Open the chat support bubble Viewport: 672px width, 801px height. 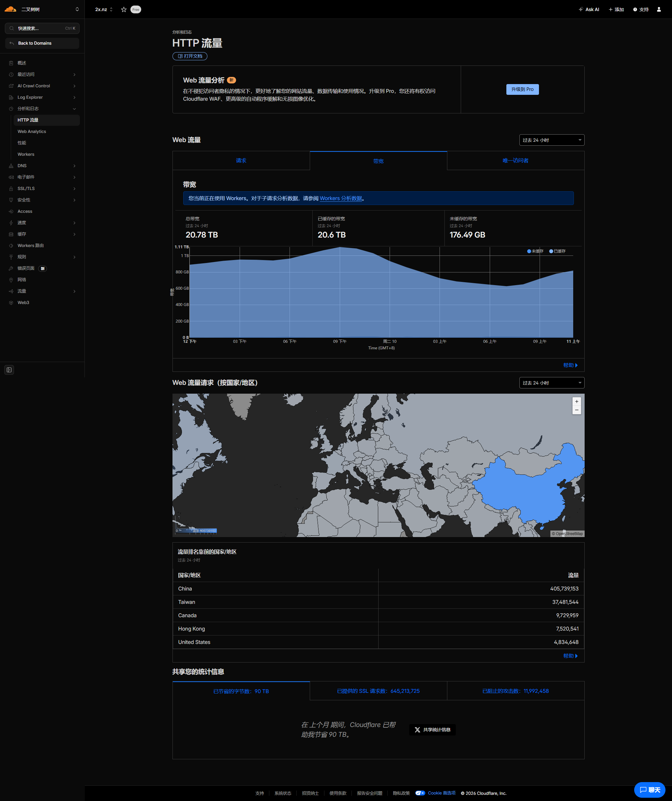[x=649, y=790]
